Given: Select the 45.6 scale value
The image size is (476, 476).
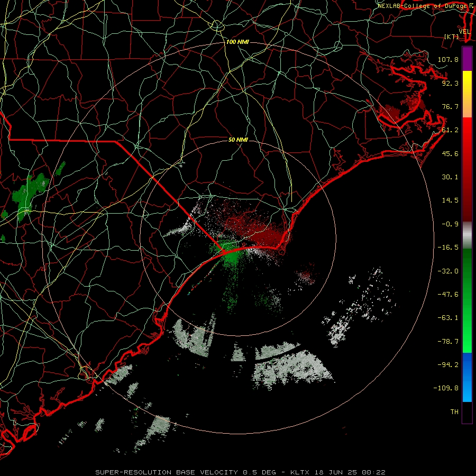Looking at the screenshot, I should (450, 153).
